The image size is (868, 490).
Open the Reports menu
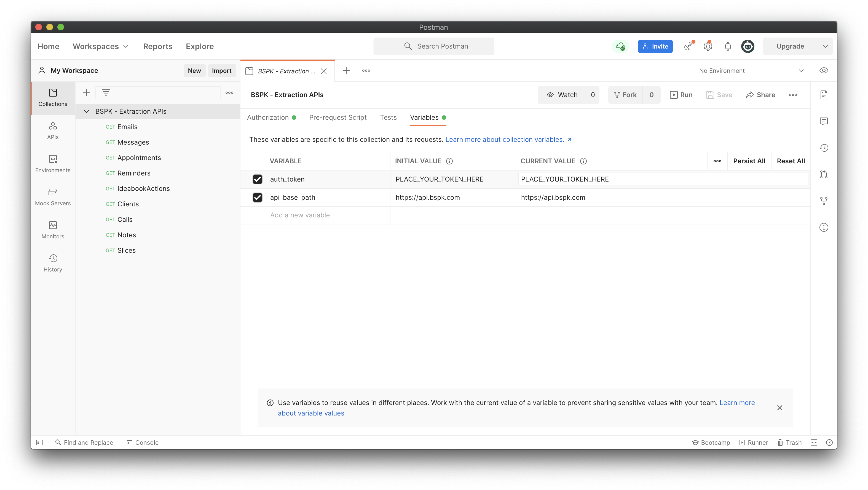(158, 46)
